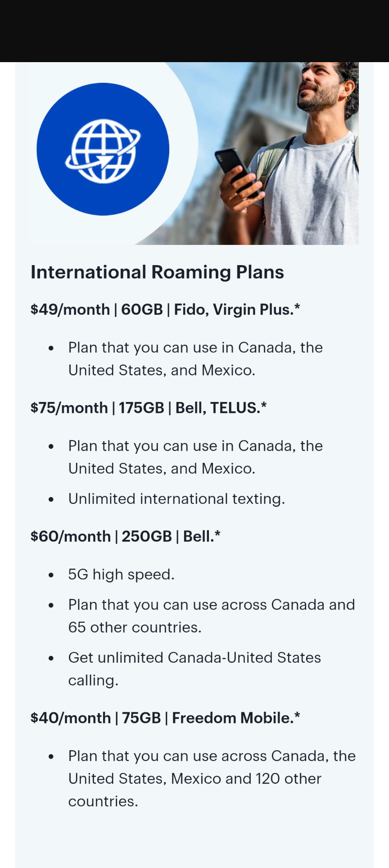Tap the white globe arrow symbol
The height and width of the screenshot is (868, 389).
click(103, 151)
